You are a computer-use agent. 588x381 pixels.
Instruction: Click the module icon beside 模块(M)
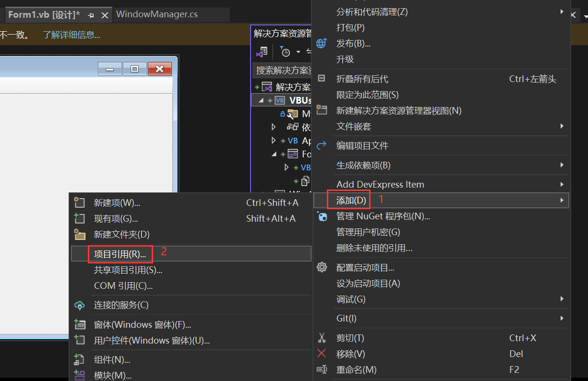coord(79,375)
